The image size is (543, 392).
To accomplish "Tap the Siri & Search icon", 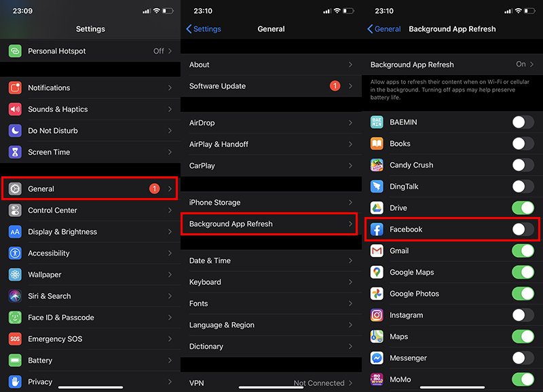I will (16, 296).
